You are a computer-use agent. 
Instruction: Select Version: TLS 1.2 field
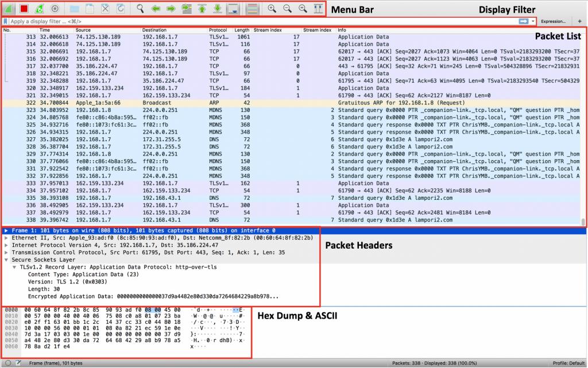click(x=68, y=282)
